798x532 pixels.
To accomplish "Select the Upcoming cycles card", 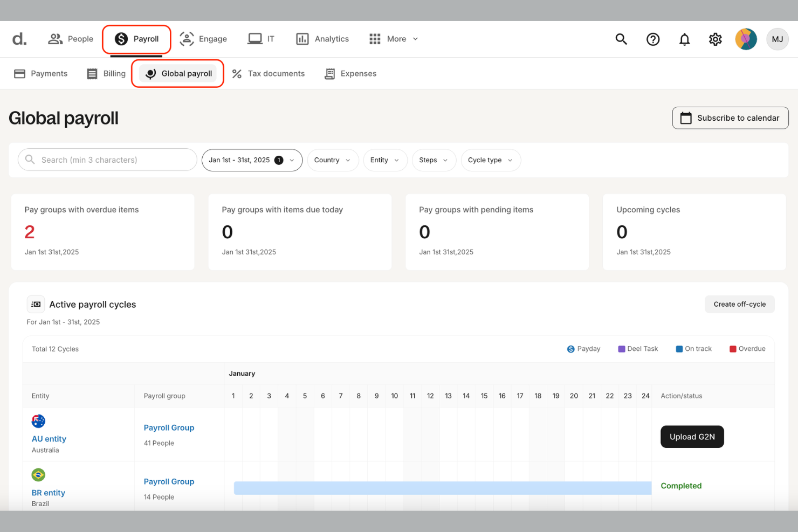I will (694, 232).
